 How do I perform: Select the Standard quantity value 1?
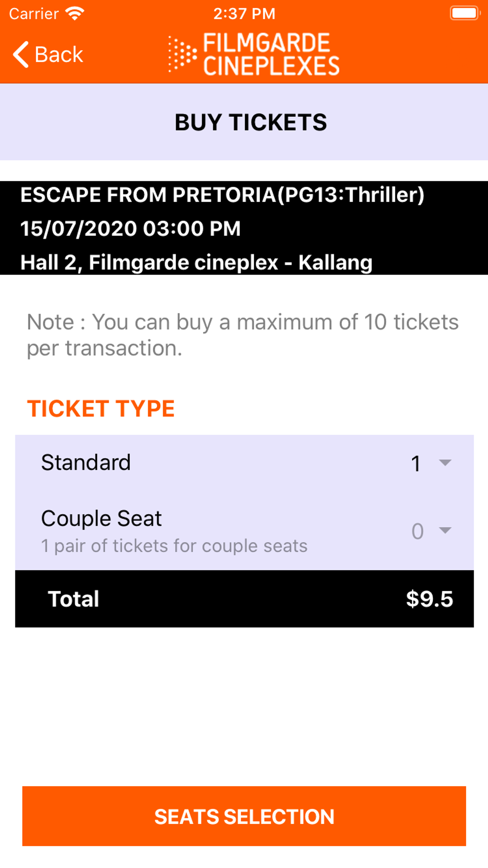[416, 463]
